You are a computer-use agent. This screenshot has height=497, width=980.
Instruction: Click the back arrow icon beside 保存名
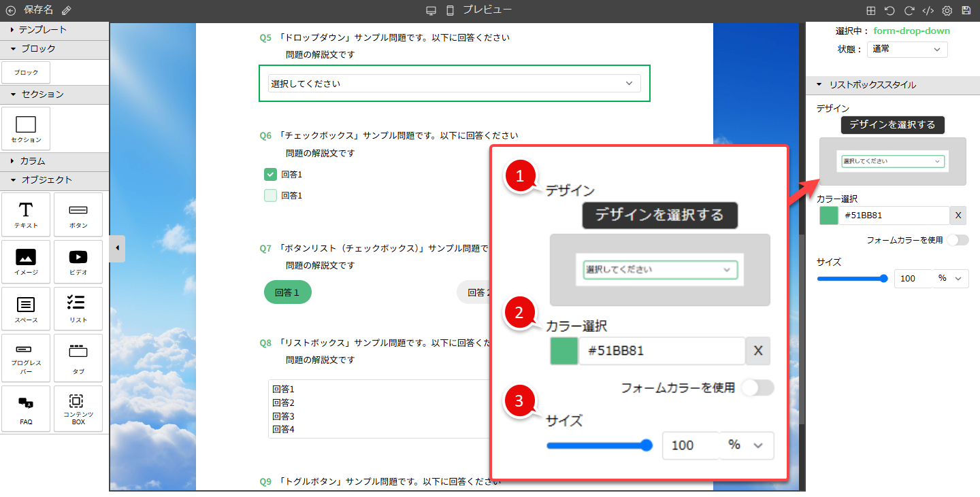pyautogui.click(x=10, y=10)
